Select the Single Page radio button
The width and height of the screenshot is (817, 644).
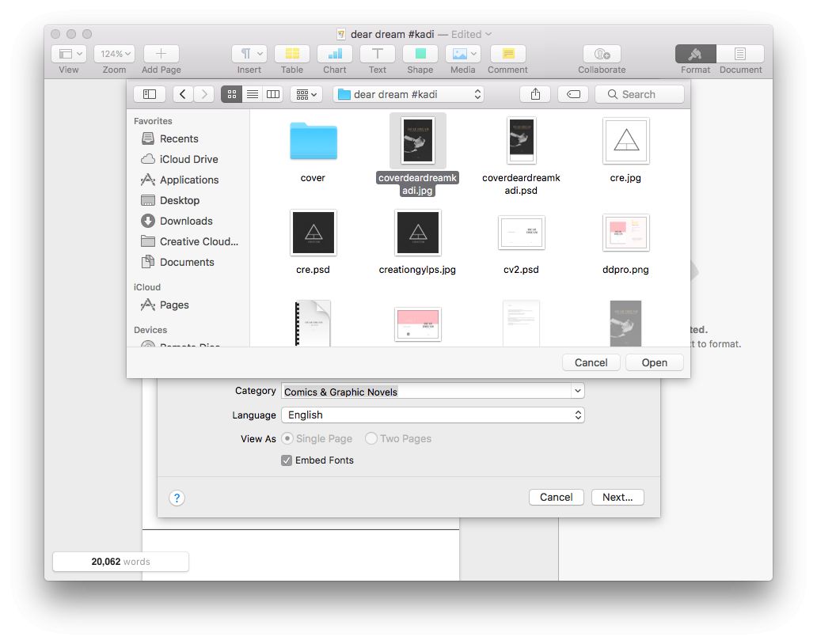(287, 438)
